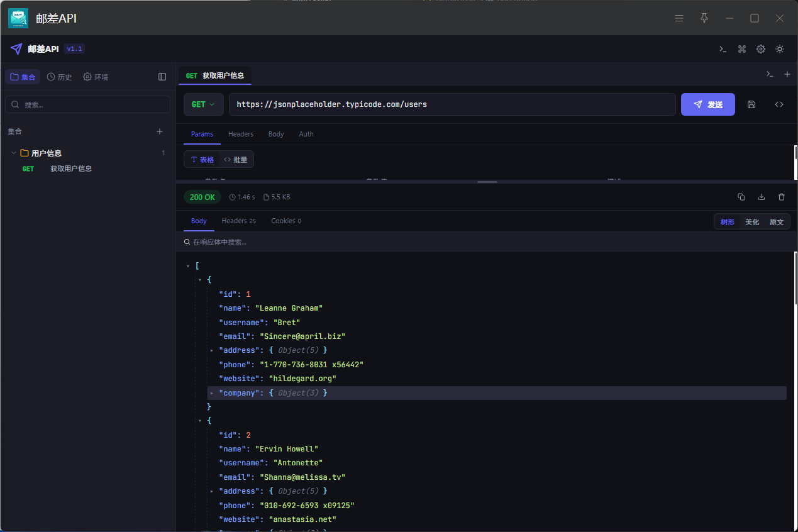The image size is (798, 532).
Task: Click the "1-770-736-8031 x56442" phone value
Action: [311, 365]
